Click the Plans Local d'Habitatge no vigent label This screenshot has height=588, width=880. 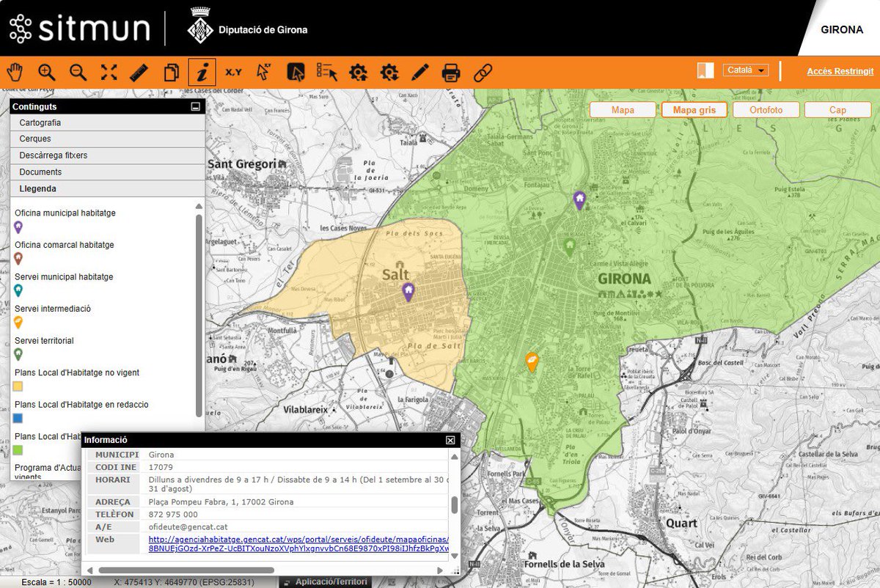(x=77, y=372)
